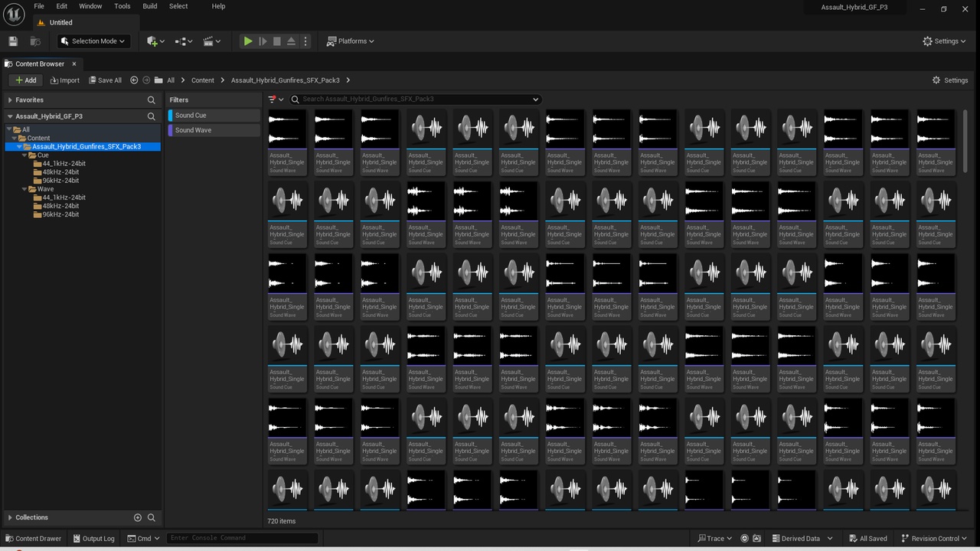Screen dimensions: 980x551
Task: Click the Add button in Content Browser
Action: (x=26, y=80)
